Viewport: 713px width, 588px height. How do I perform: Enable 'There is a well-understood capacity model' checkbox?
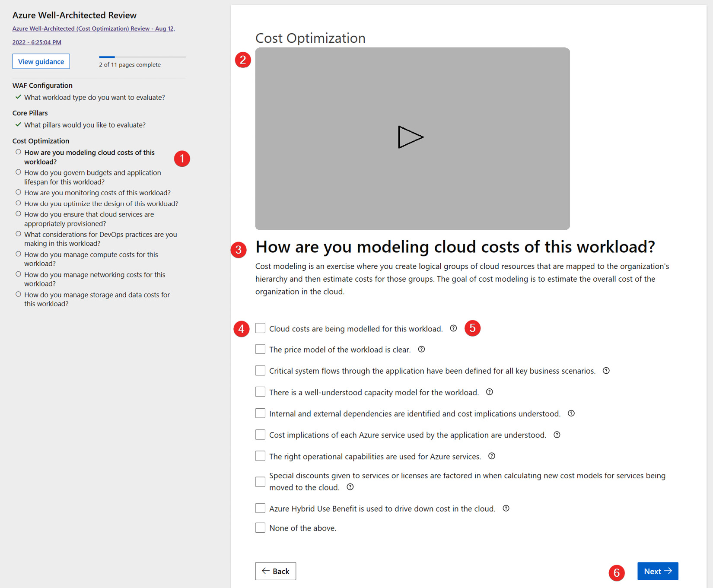[260, 392]
